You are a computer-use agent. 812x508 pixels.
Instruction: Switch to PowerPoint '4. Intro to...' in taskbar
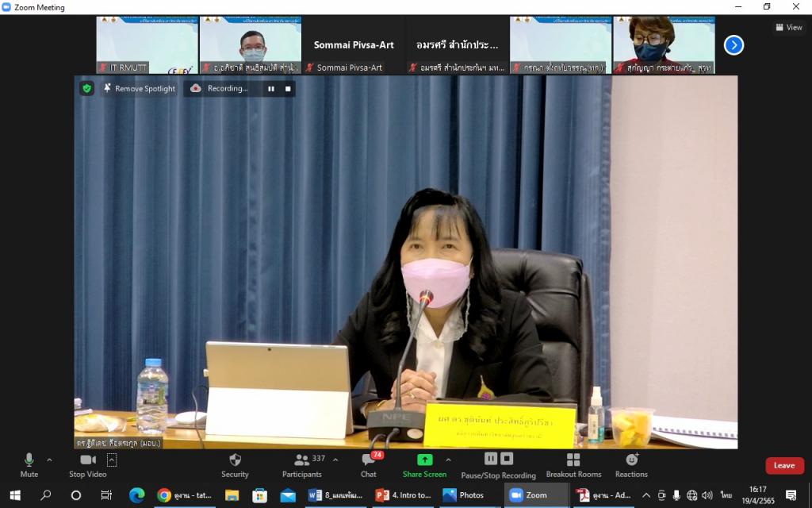click(404, 495)
